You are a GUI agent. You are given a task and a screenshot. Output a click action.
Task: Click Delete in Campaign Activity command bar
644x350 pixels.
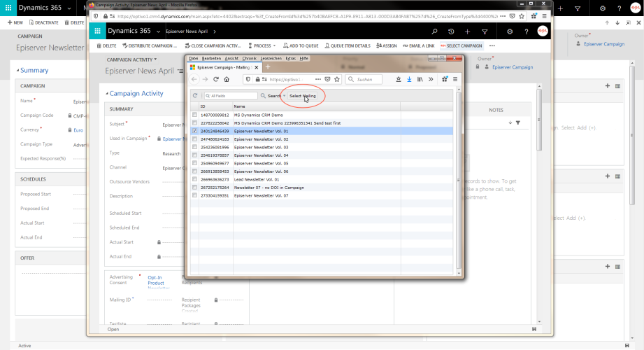106,45
